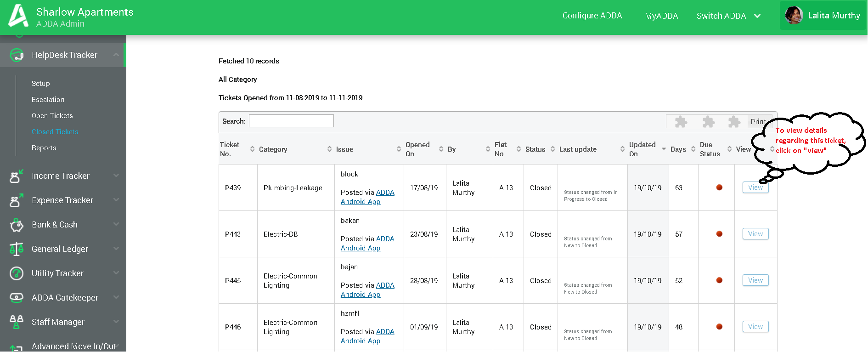This screenshot has height=352, width=868.
Task: Sort table by Status column
Action: pyautogui.click(x=552, y=149)
